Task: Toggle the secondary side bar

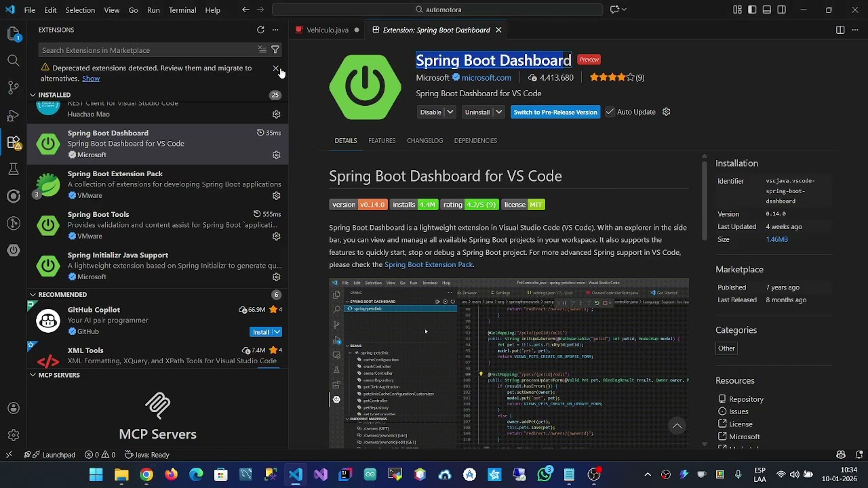Action: point(782,10)
